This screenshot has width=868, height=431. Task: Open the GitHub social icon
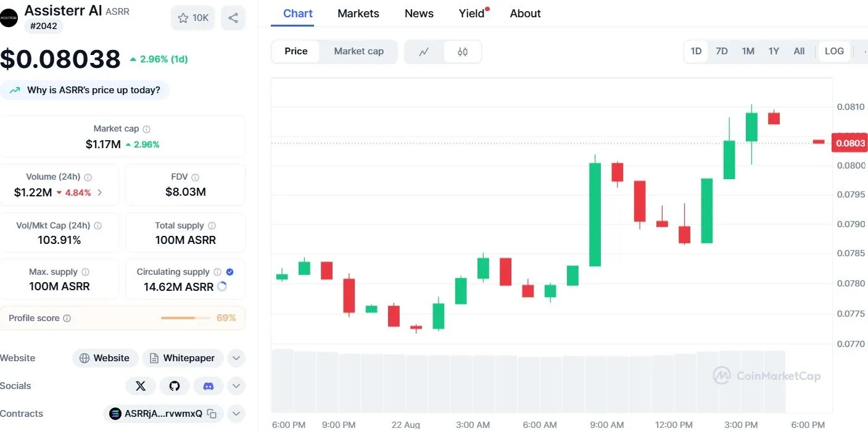click(x=175, y=385)
